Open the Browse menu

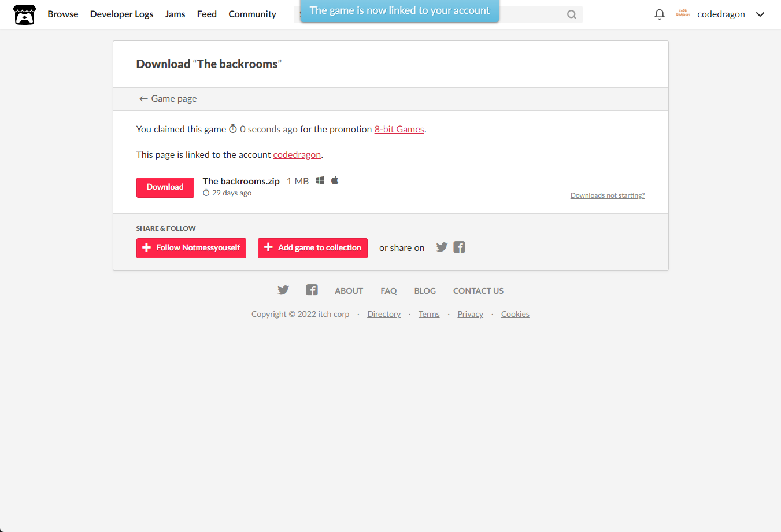click(63, 14)
